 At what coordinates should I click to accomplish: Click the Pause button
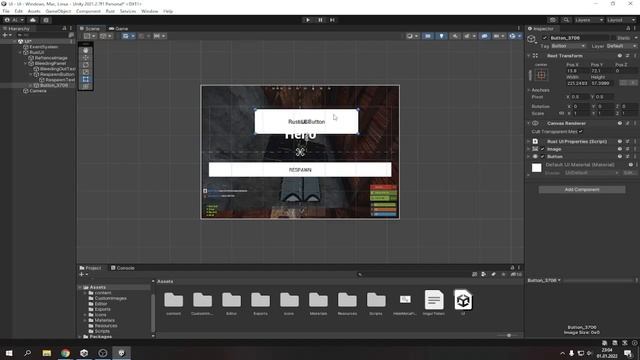click(x=320, y=20)
